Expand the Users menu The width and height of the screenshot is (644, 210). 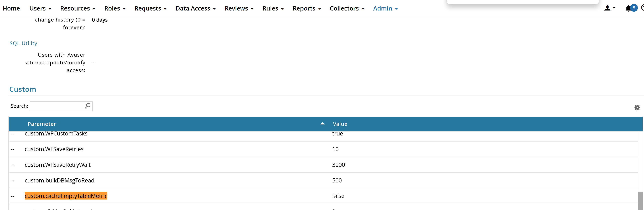[x=40, y=8]
